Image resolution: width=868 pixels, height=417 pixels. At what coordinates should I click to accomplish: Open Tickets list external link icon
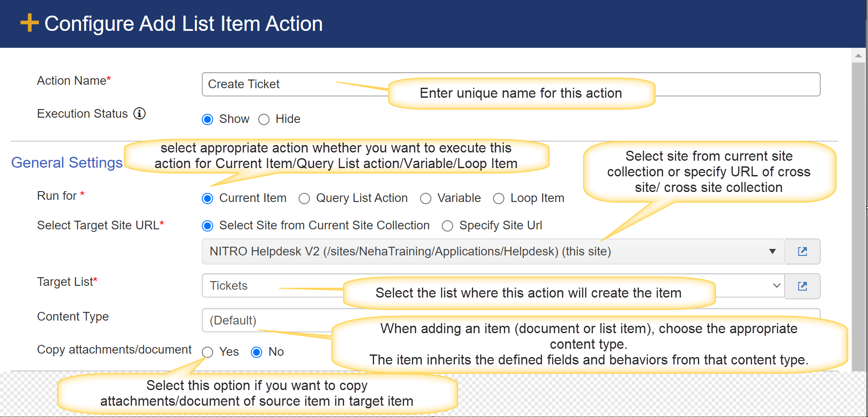tap(802, 286)
